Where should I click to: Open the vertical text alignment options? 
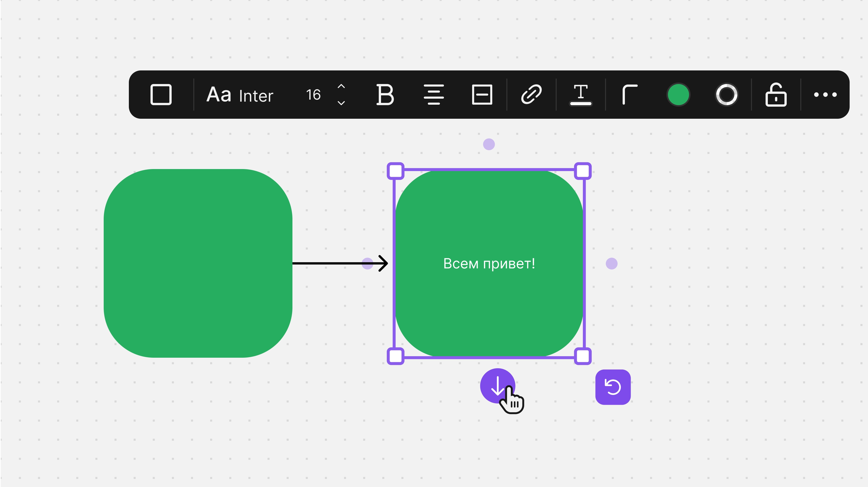point(482,95)
